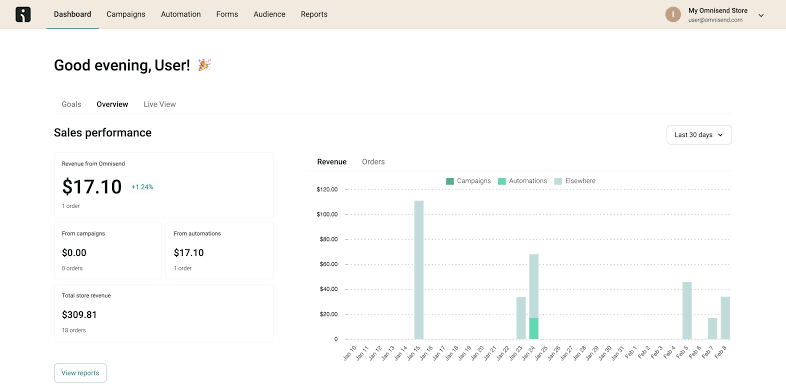Screen dimensions: 786x390
Task: Click the Jan 23 revenue bar
Action: point(521,318)
